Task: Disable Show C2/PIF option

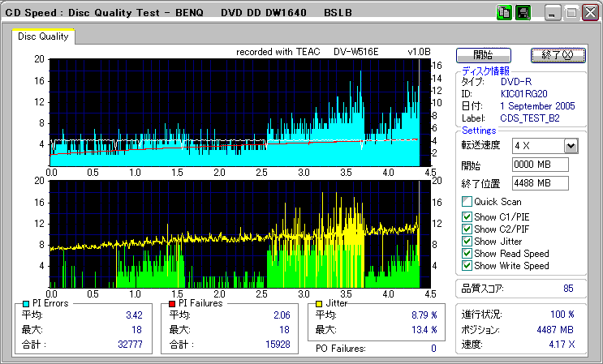Action: tap(467, 229)
